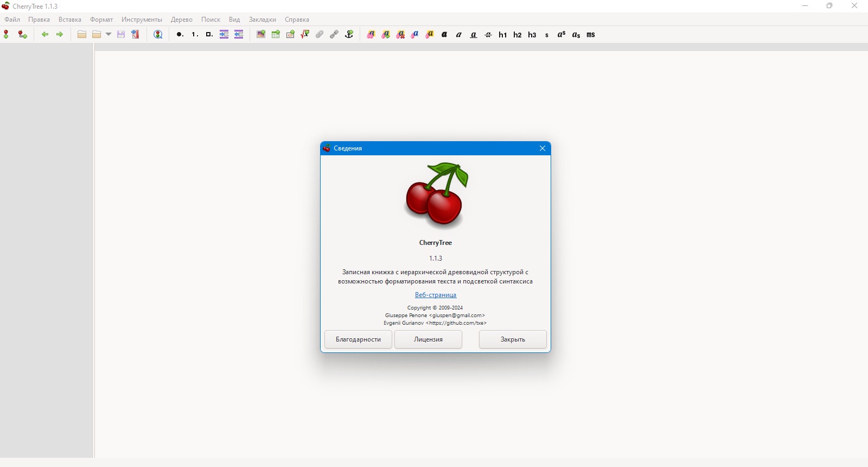Toggle subscript formatting
The width and height of the screenshot is (868, 467).
tap(576, 34)
